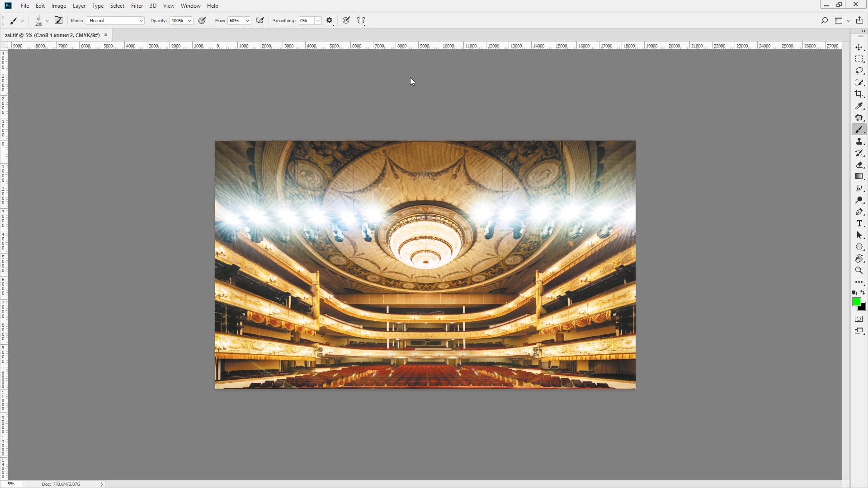Switch to the zal.tif document tab
Screen dimensions: 868x488
pos(52,35)
